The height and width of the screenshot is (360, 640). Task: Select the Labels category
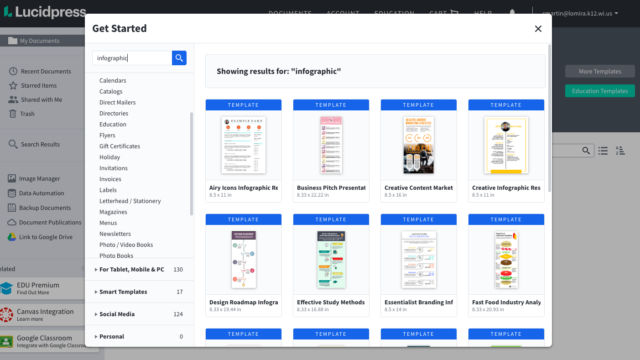coord(108,190)
